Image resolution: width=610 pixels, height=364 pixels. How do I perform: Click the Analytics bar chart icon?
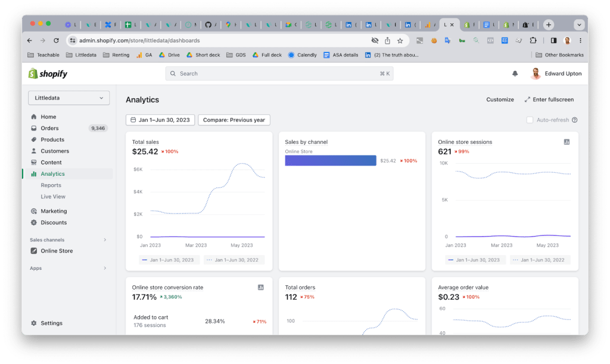point(34,174)
